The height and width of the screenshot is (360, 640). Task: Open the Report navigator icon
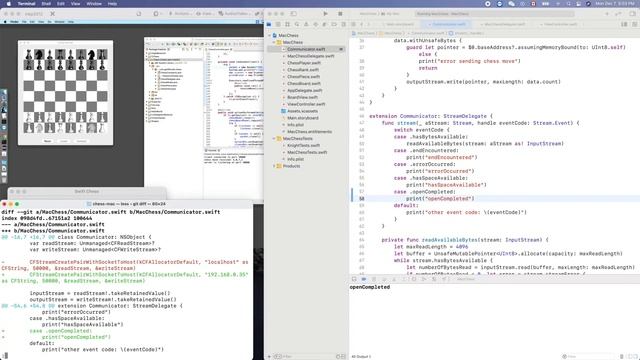tap(344, 24)
